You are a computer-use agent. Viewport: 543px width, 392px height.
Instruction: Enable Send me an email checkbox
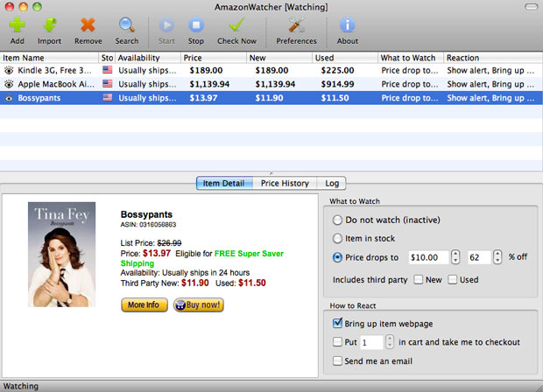[337, 361]
